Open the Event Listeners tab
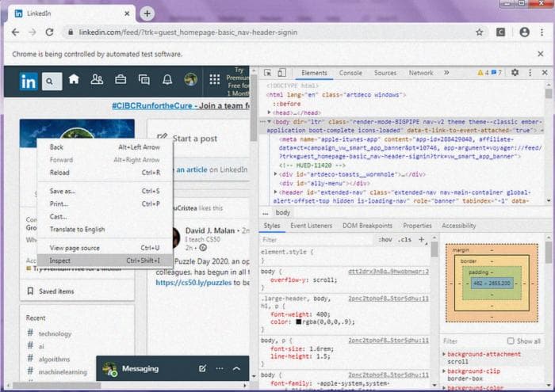This screenshot has width=555, height=392. 311,226
